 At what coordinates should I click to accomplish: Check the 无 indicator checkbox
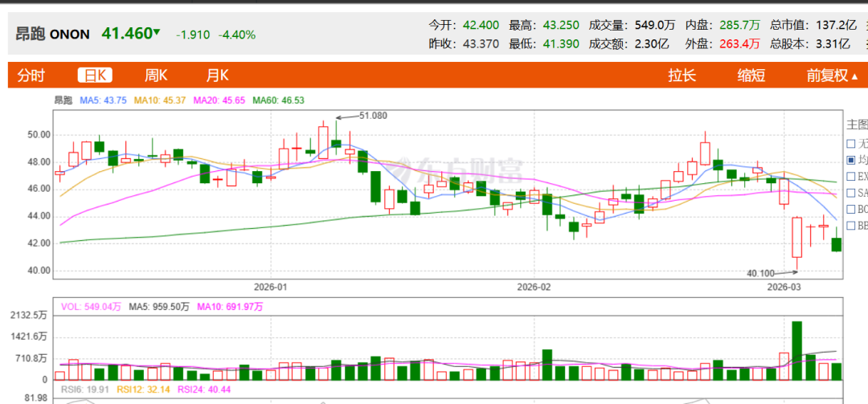[851, 144]
